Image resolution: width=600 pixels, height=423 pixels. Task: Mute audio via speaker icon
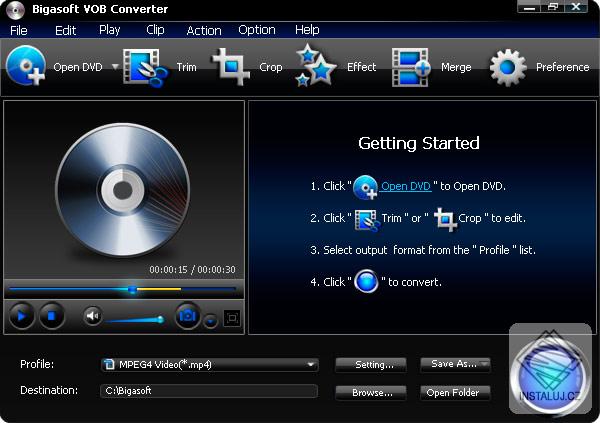point(93,316)
